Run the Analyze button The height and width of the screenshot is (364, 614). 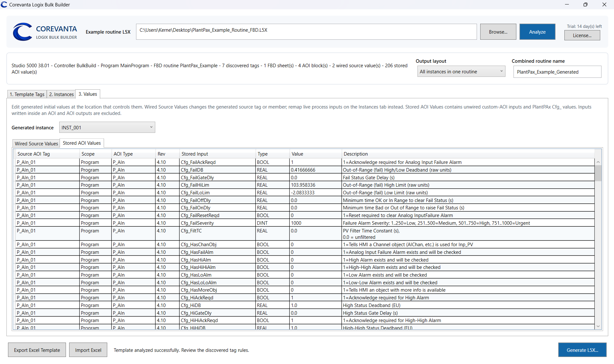pos(537,32)
